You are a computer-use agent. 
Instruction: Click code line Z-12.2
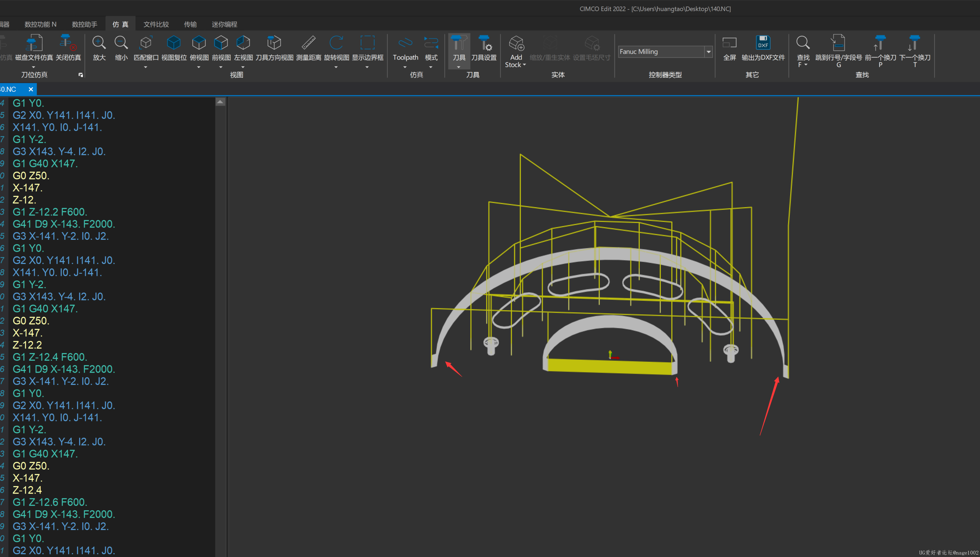point(27,345)
